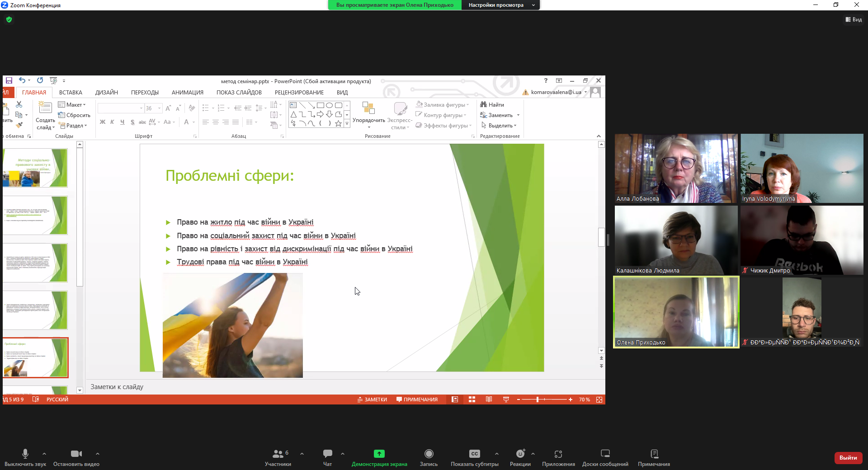Click the Format Painter brush icon
This screenshot has height=470, width=868.
(19, 125)
